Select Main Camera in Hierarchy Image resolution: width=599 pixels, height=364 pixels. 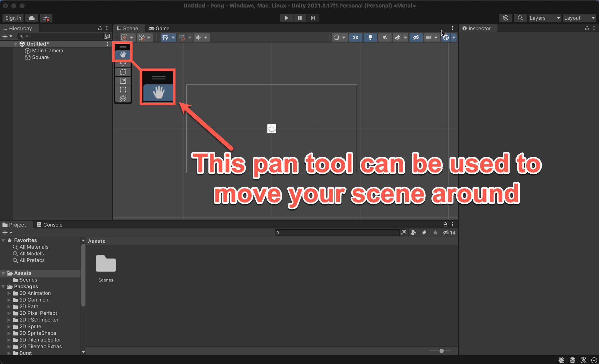click(x=47, y=50)
